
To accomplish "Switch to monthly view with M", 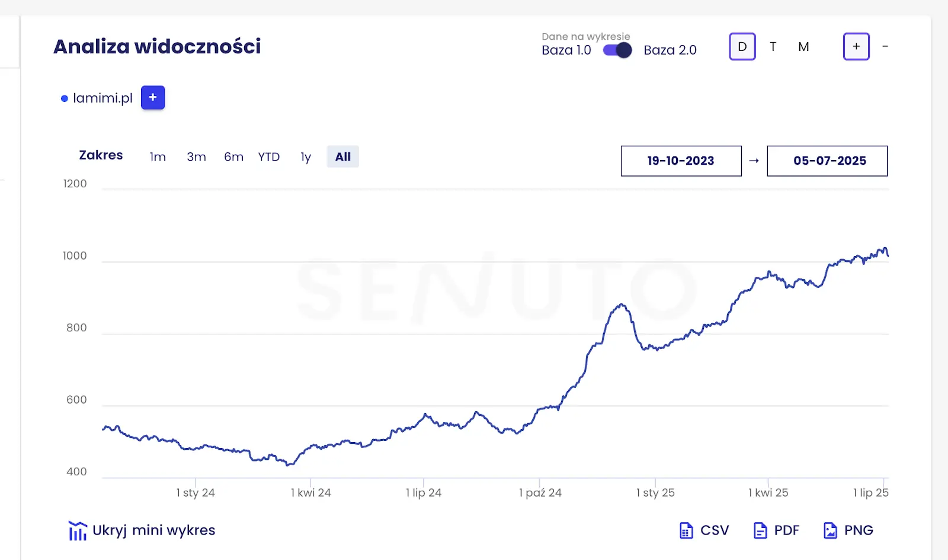I will coord(803,47).
